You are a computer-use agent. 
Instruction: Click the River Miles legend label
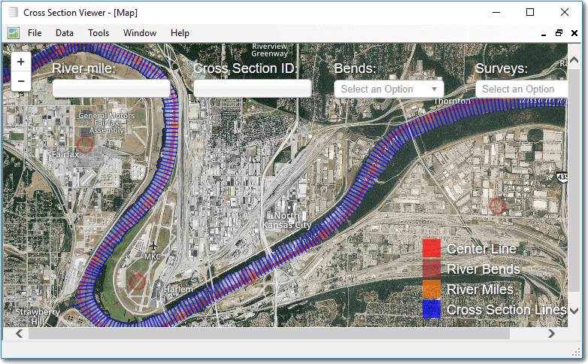click(480, 290)
